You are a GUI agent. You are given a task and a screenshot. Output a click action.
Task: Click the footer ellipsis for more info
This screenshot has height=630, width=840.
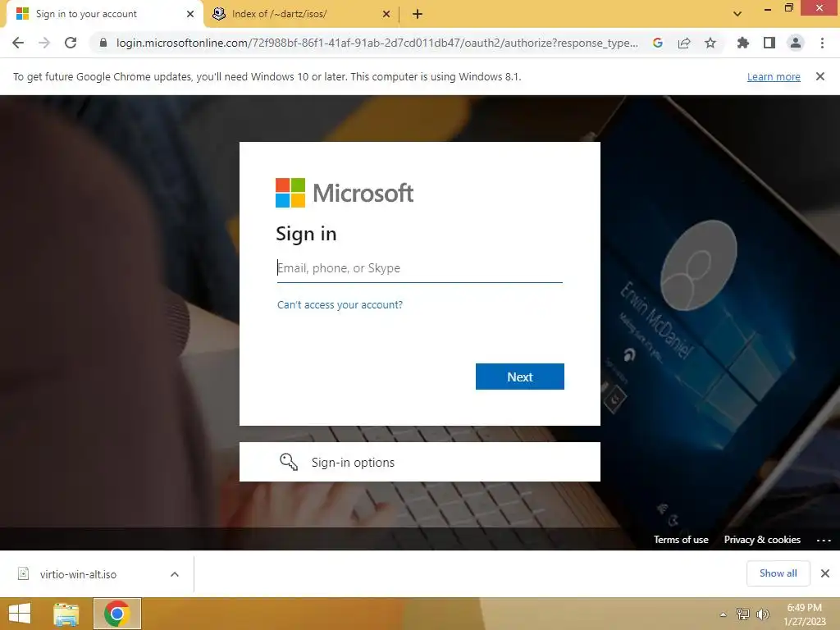click(x=824, y=540)
